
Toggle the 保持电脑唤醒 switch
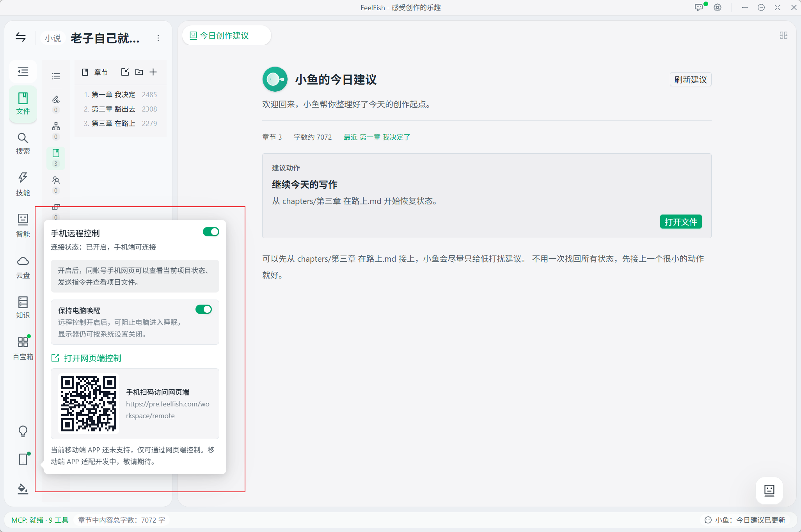[x=203, y=309]
